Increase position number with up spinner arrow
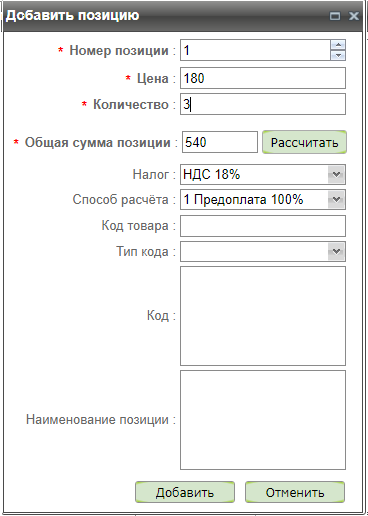Image resolution: width=368 pixels, height=516 pixels. [338, 45]
